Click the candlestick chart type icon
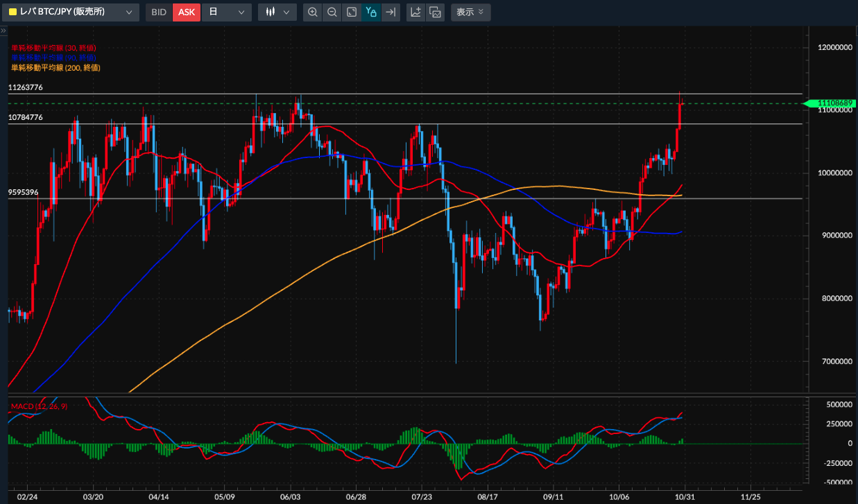Screen dimensions: 858x504 271,12
